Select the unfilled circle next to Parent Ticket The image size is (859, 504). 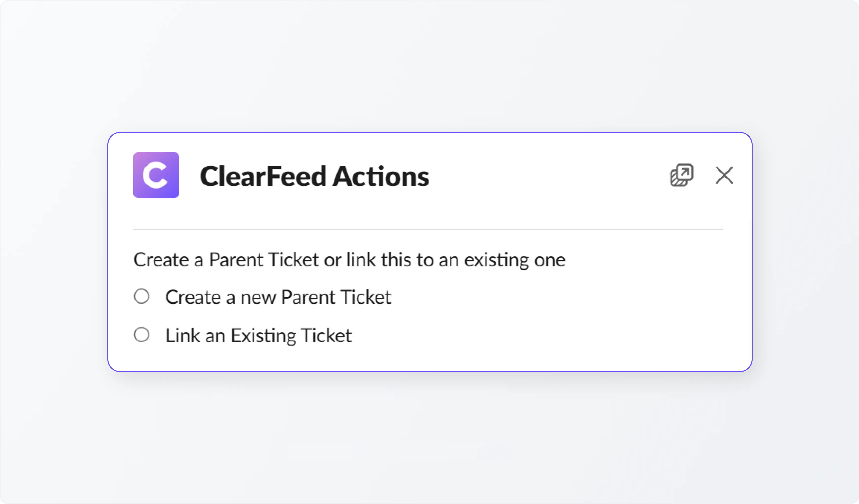[x=142, y=296]
